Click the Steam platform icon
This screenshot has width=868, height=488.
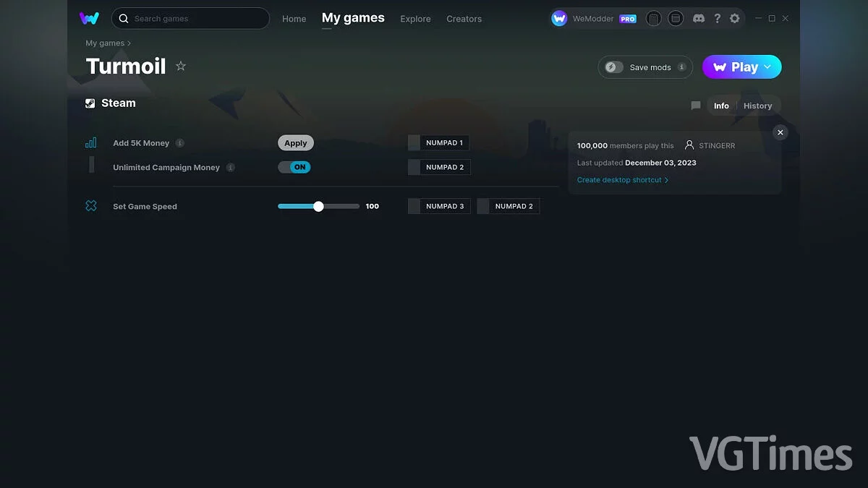click(90, 103)
